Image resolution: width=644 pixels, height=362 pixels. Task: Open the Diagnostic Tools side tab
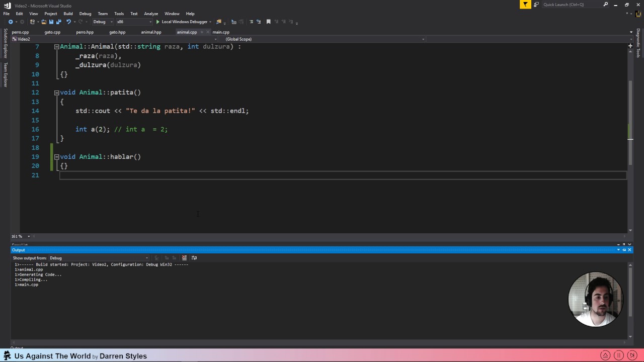(638, 43)
